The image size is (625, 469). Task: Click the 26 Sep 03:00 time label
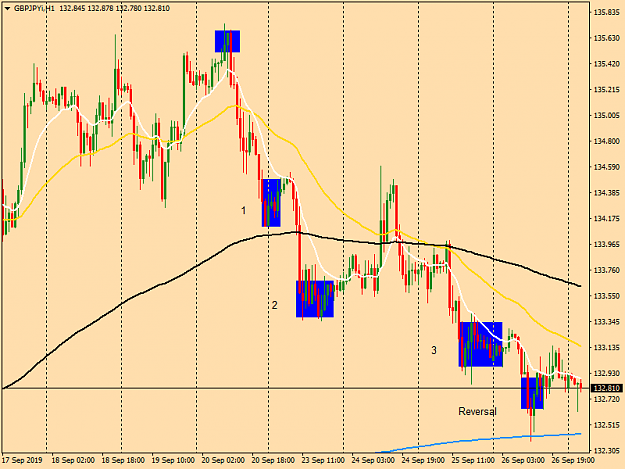coord(523,460)
